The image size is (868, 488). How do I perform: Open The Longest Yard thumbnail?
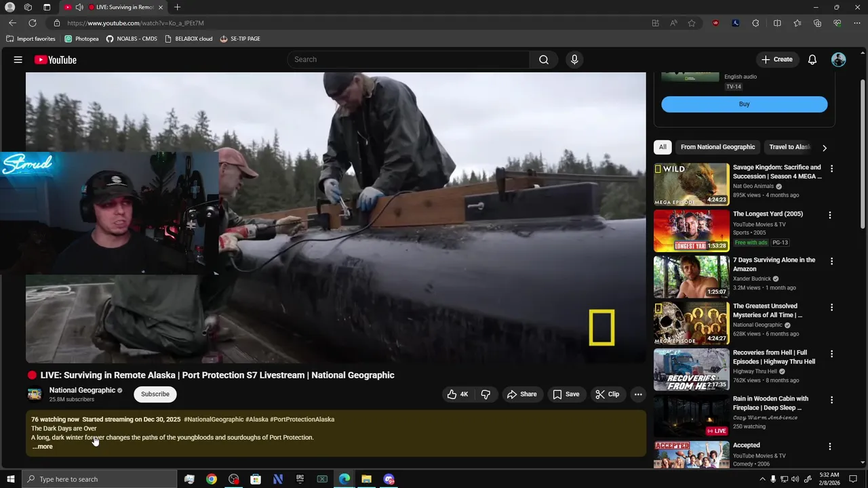691,230
